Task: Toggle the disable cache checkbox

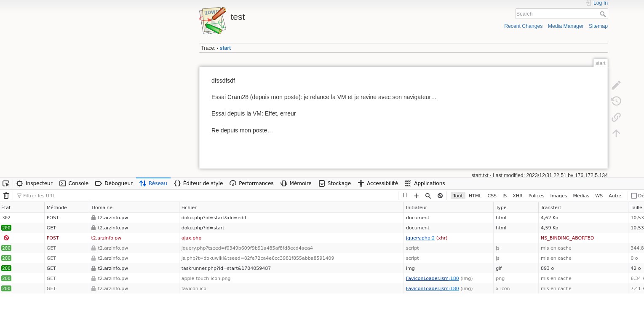Action: (633, 196)
